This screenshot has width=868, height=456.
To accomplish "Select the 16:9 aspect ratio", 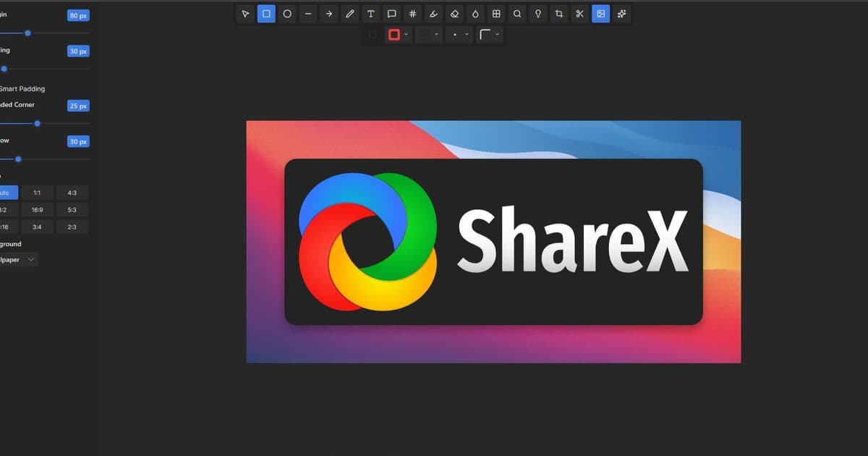I will [x=37, y=210].
